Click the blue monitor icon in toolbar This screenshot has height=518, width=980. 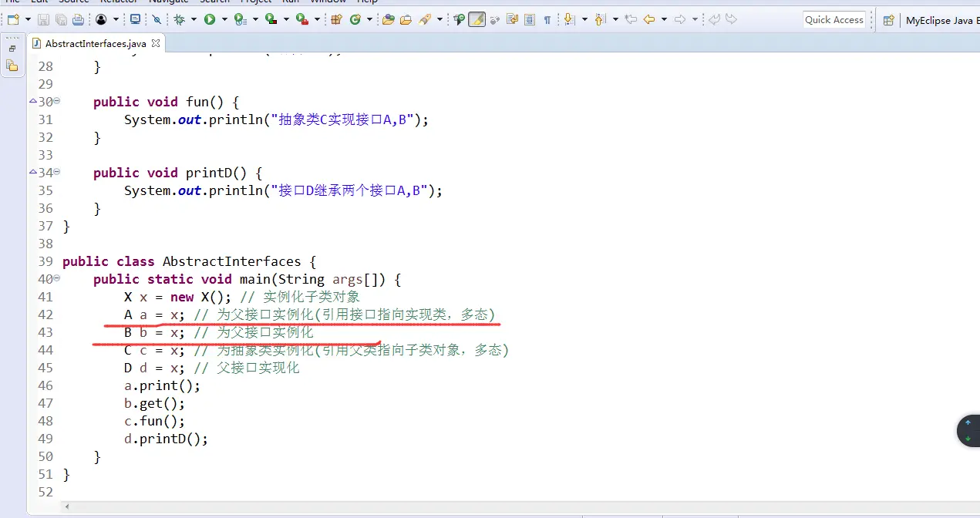coord(135,19)
